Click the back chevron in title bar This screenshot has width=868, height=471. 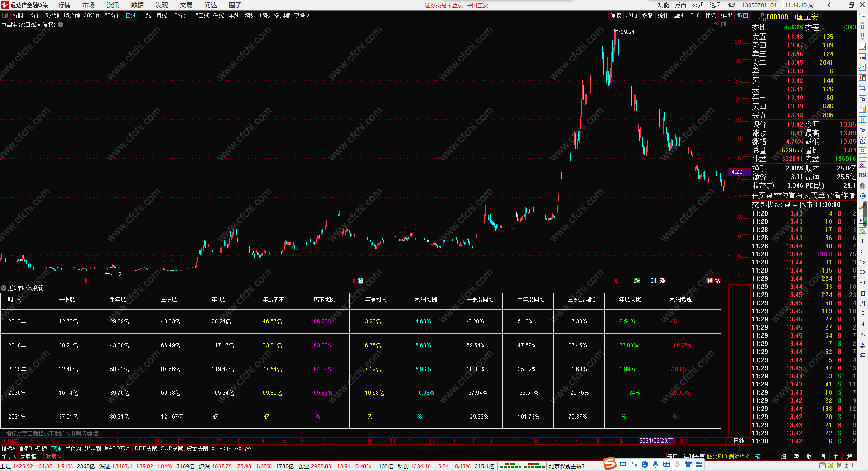tap(829, 5)
